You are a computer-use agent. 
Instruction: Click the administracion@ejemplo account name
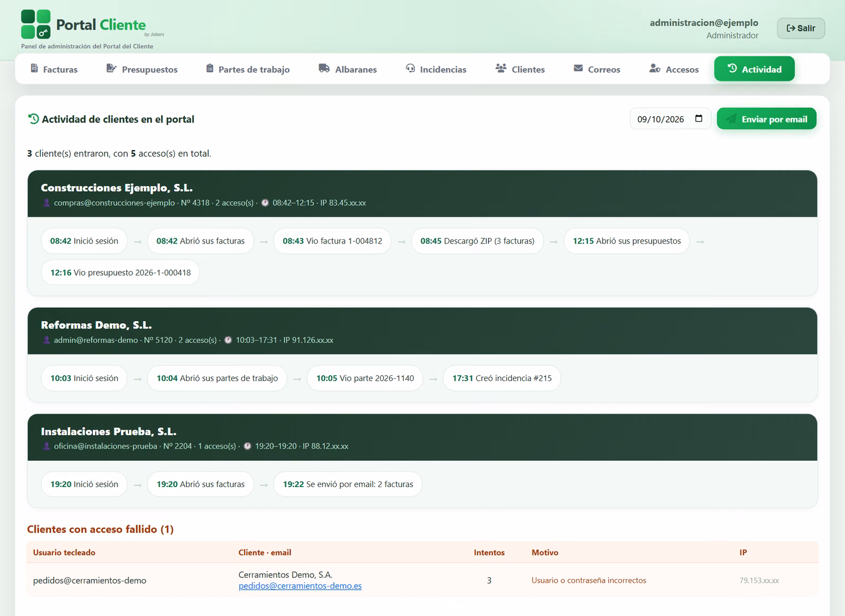pyautogui.click(x=704, y=23)
